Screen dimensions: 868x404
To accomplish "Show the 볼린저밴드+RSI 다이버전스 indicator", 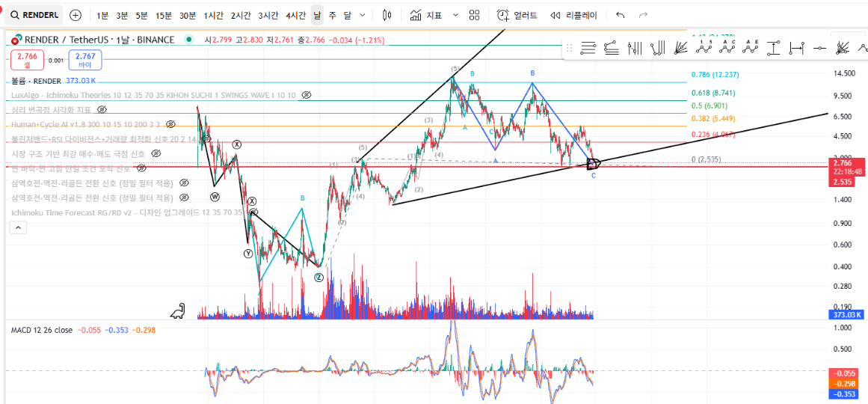I will pos(206,139).
